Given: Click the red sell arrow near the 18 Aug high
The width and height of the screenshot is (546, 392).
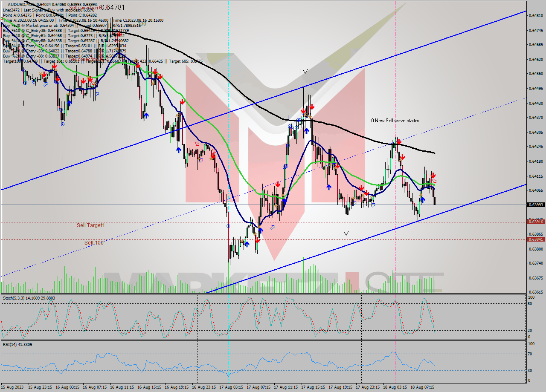Looking at the screenshot, I should click(x=398, y=141).
